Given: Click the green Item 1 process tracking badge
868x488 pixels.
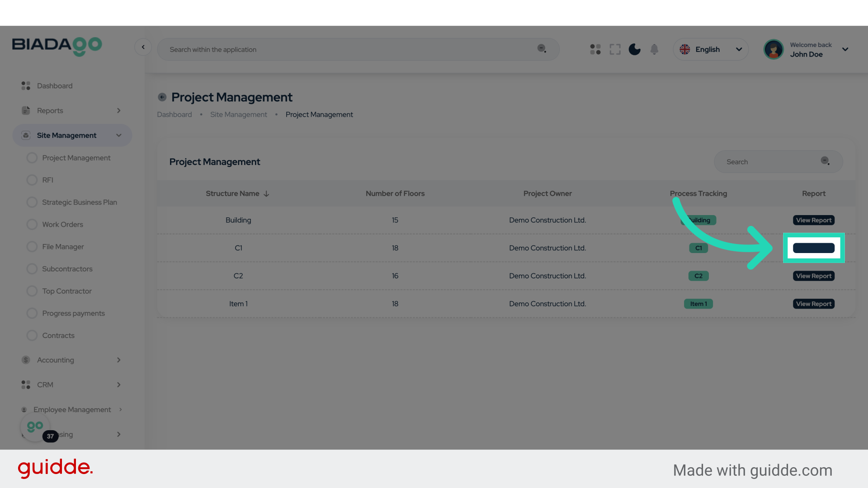Looking at the screenshot, I should click(698, 304).
